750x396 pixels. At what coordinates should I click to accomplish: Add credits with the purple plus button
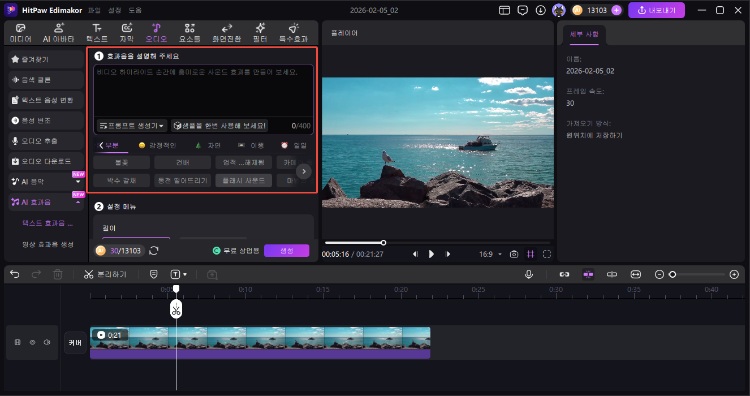pyautogui.click(x=617, y=10)
